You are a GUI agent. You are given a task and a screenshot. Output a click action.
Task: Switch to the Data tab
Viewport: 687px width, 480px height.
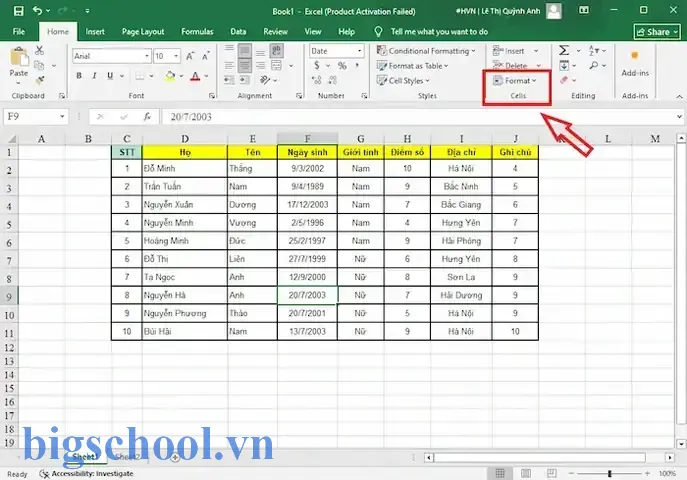[238, 32]
